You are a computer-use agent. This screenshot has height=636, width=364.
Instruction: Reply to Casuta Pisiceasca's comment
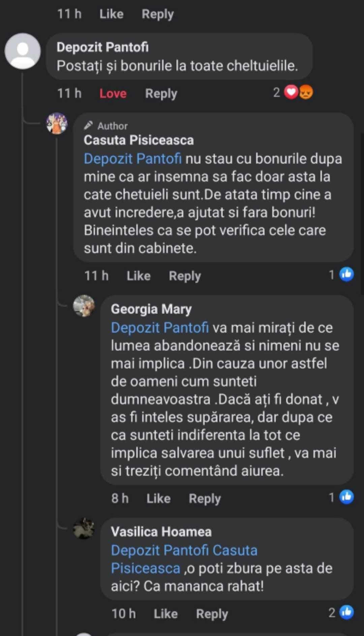point(185,276)
